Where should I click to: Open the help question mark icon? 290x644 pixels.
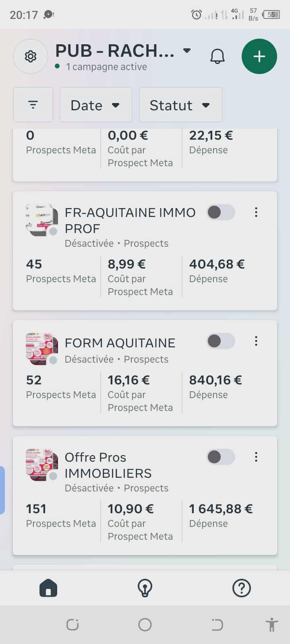pos(242,588)
